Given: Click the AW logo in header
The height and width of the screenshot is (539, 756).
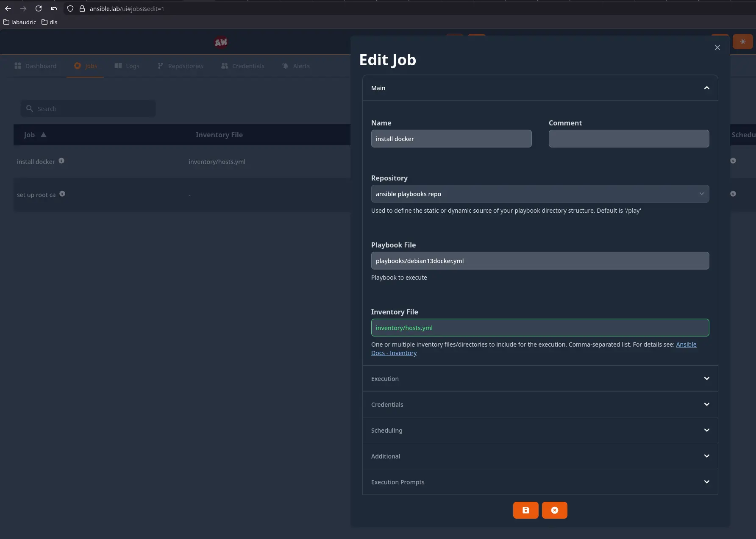Looking at the screenshot, I should pyautogui.click(x=221, y=42).
